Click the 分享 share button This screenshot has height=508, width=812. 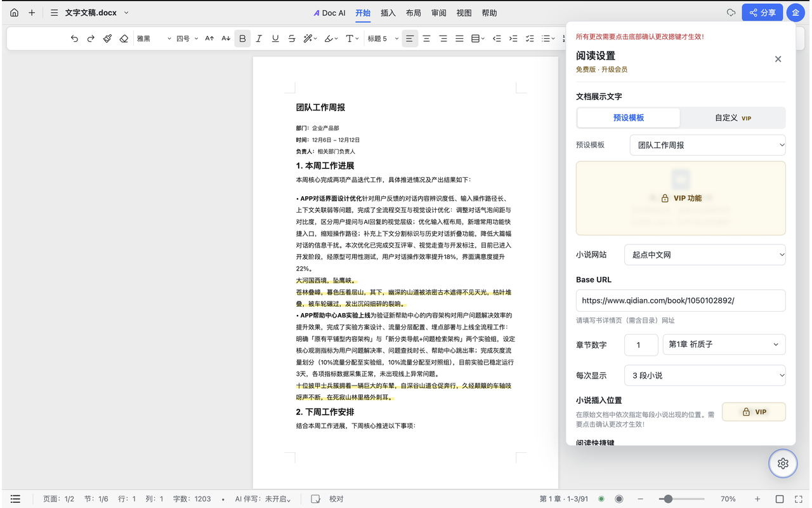coord(763,13)
